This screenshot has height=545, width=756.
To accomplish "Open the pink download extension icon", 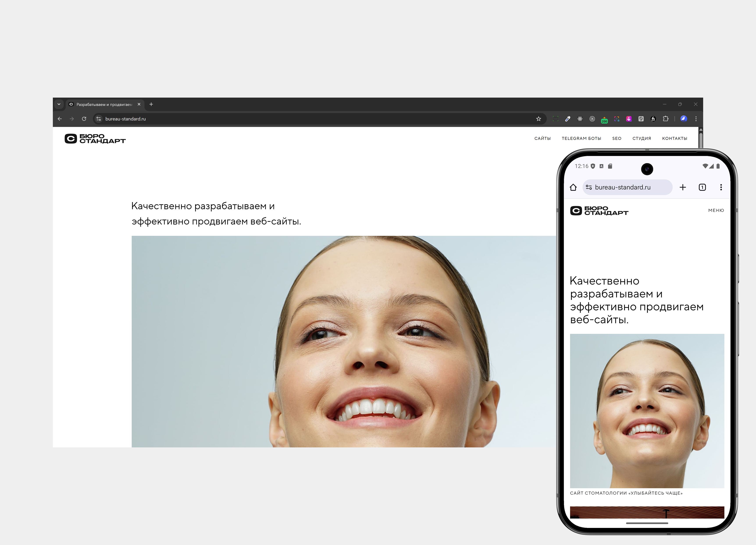I will coord(629,119).
